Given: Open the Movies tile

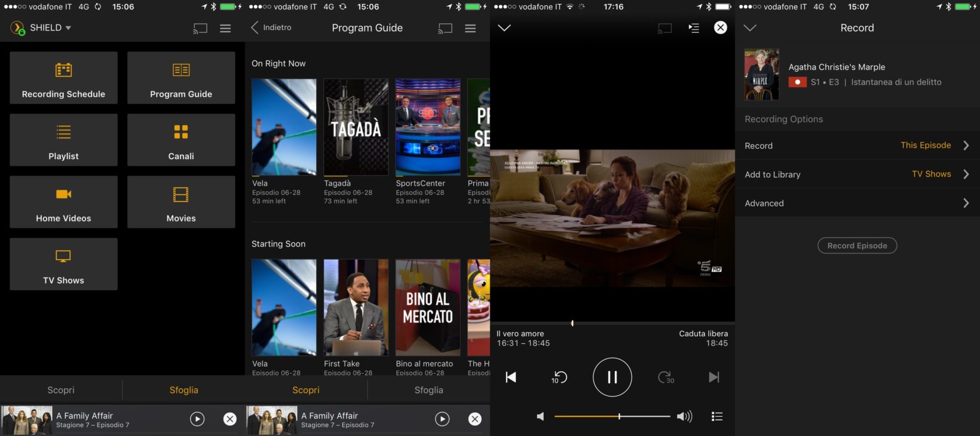Looking at the screenshot, I should [181, 202].
